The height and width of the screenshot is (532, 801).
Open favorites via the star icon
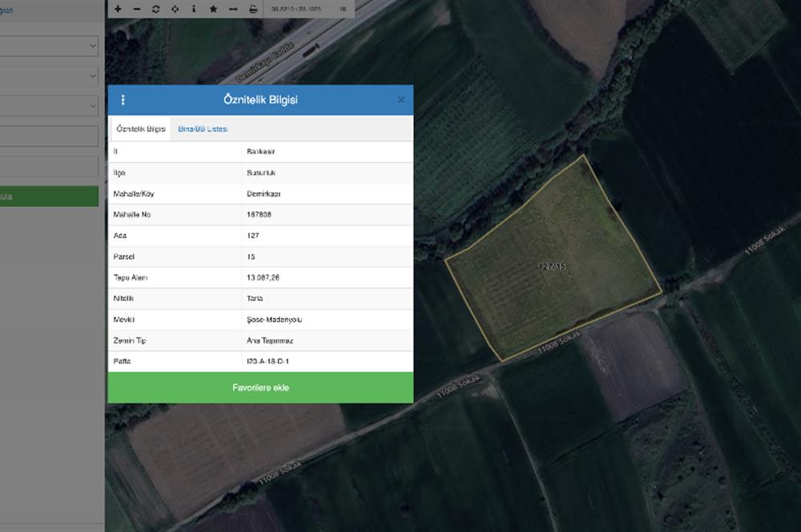click(213, 9)
